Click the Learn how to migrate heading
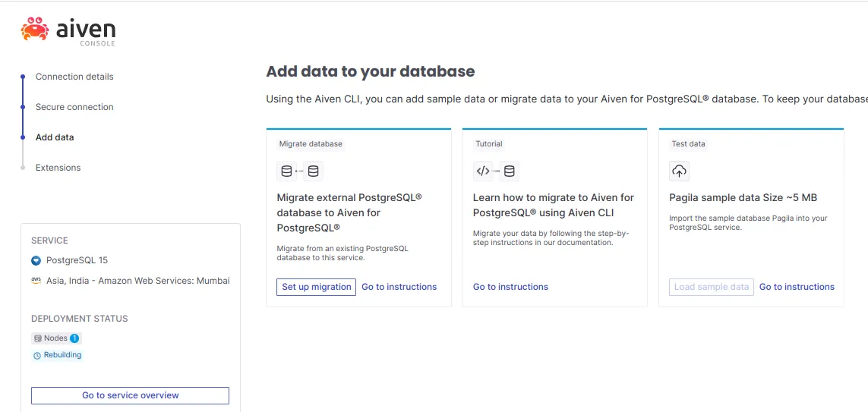This screenshot has height=412, width=868. (x=554, y=205)
